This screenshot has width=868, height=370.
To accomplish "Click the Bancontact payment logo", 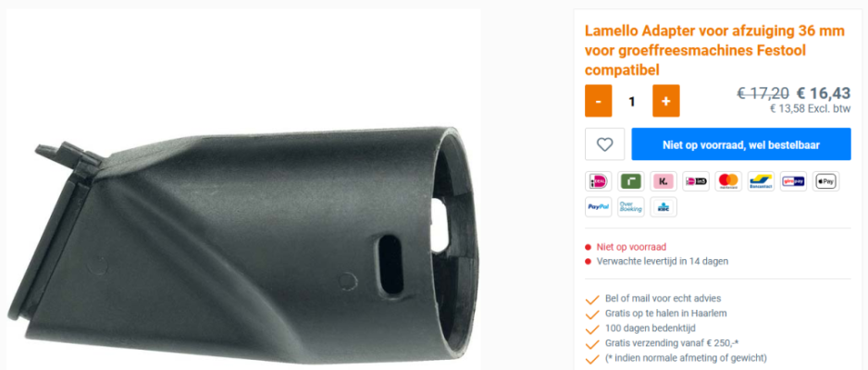I will [x=761, y=181].
